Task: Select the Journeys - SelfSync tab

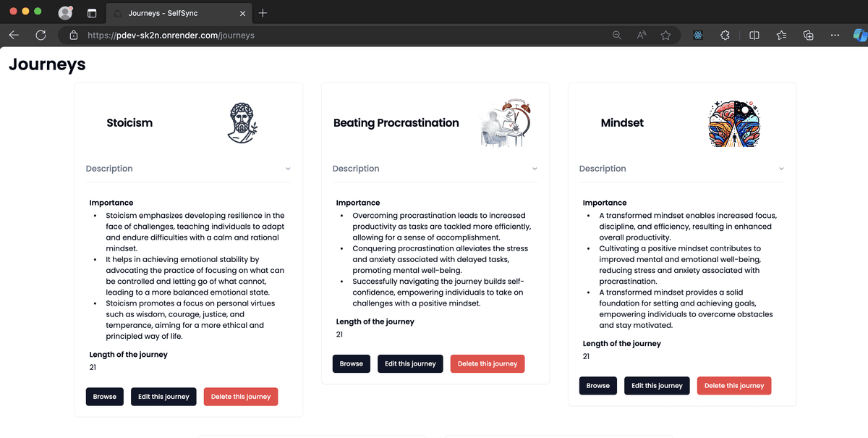Action: coord(174,13)
